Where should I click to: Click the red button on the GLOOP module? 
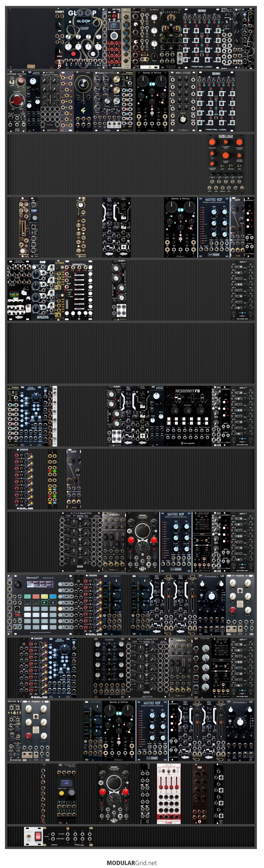[x=73, y=54]
